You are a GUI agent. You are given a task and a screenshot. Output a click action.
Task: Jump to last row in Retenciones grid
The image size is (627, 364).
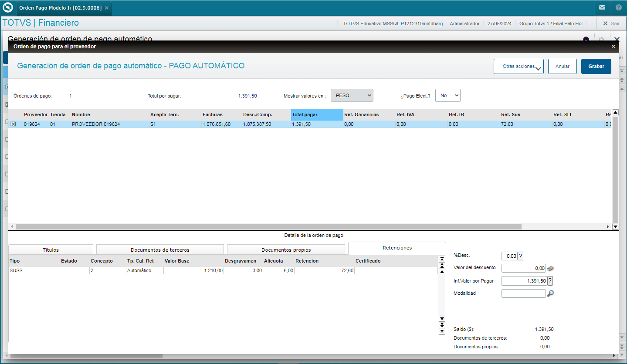pos(442,331)
